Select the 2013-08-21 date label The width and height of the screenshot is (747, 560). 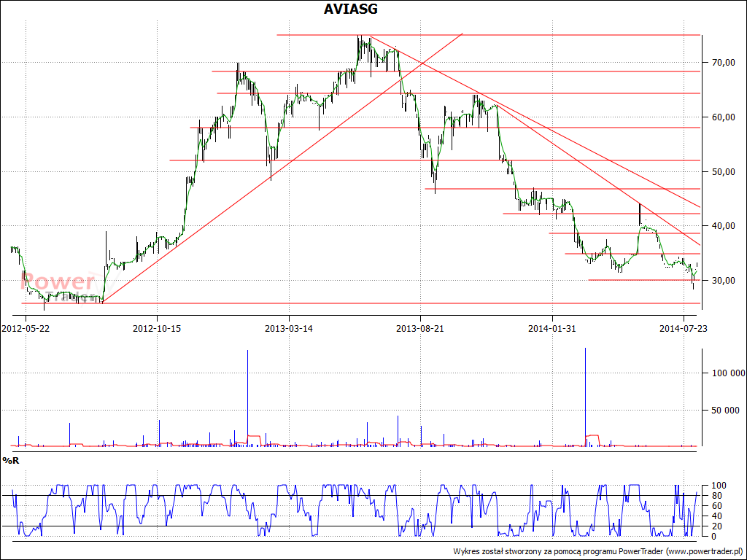point(420,328)
